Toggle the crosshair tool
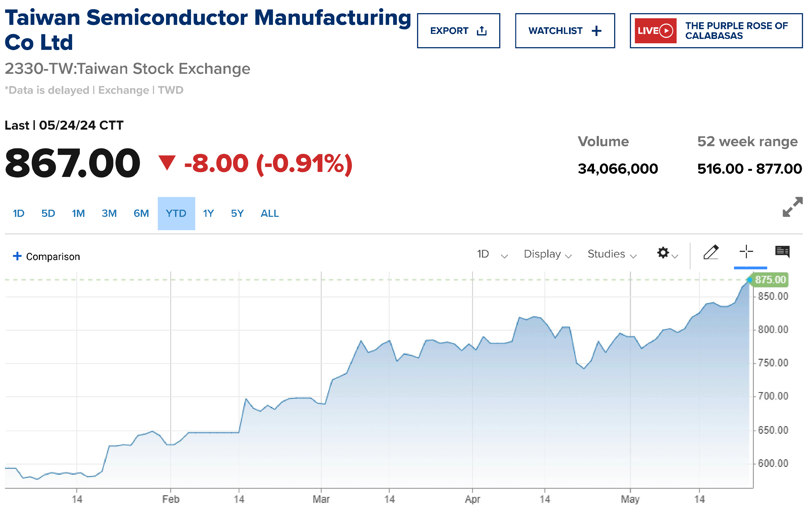 coord(746,252)
